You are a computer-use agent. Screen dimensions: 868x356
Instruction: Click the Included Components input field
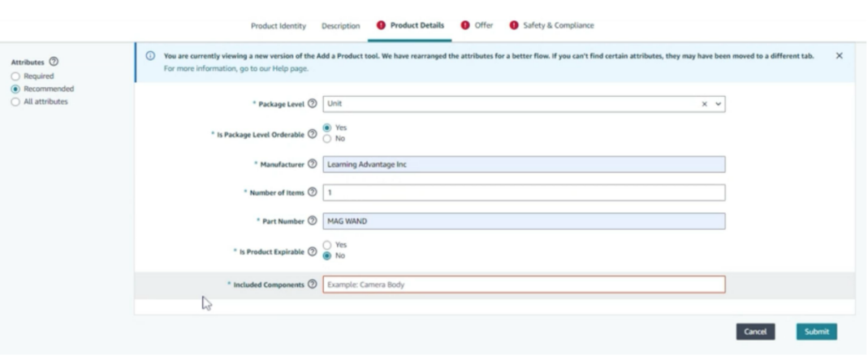523,284
